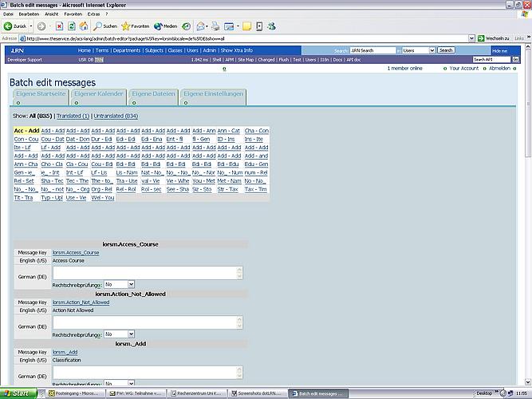532x399 pixels.
Task: Click the .LRN logo in header
Action: [x=18, y=50]
